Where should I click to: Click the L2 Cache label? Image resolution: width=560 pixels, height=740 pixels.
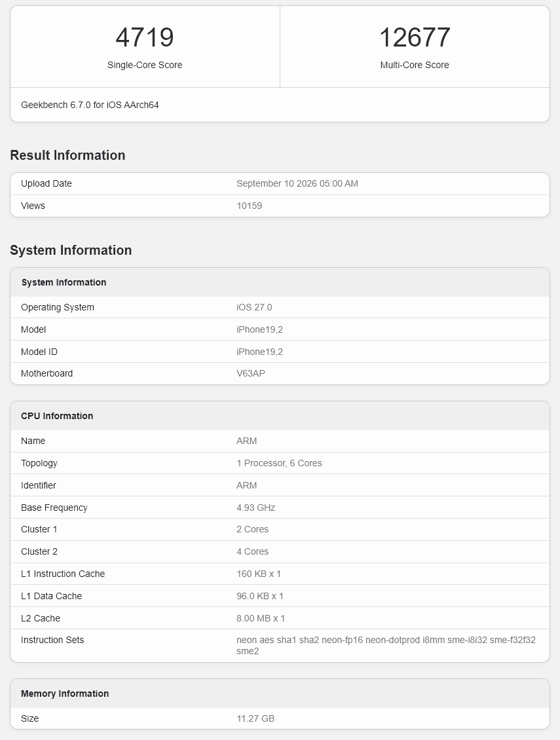[41, 618]
